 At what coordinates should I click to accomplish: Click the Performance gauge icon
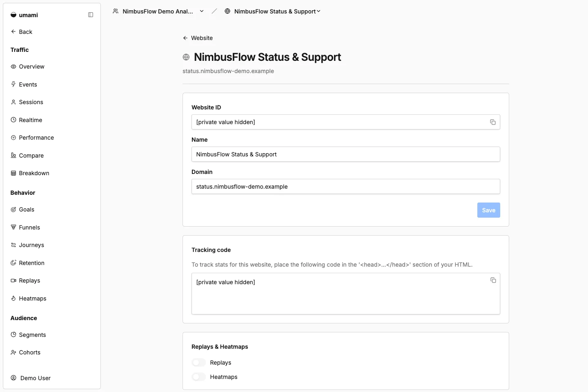[13, 138]
